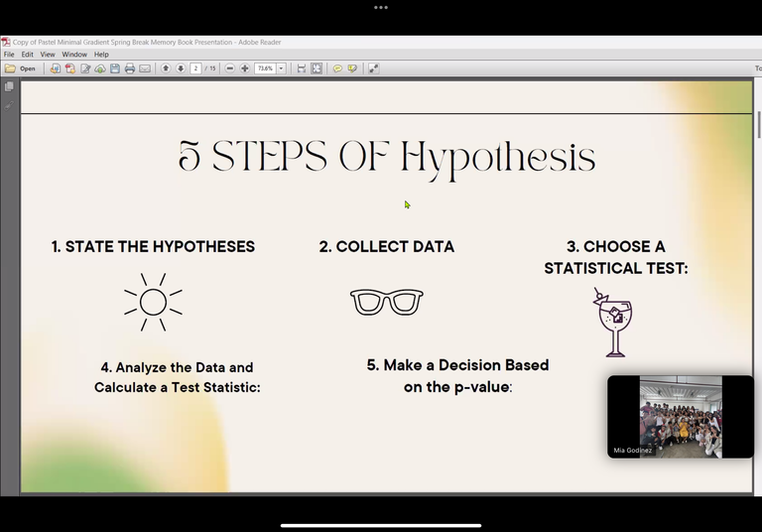Viewport: 762px width, 532px height.
Task: Click the zoom in plus icon
Action: (244, 68)
